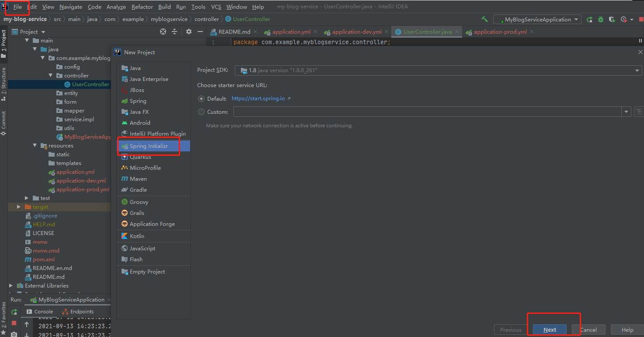644x337 pixels.
Task: Select the Custom starter service URL option
Action: point(201,112)
